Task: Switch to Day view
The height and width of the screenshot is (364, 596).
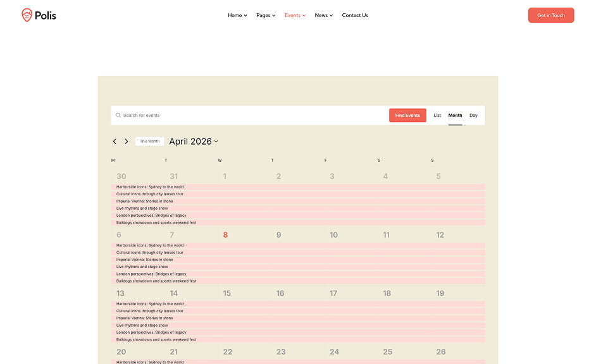Action: 473,115
